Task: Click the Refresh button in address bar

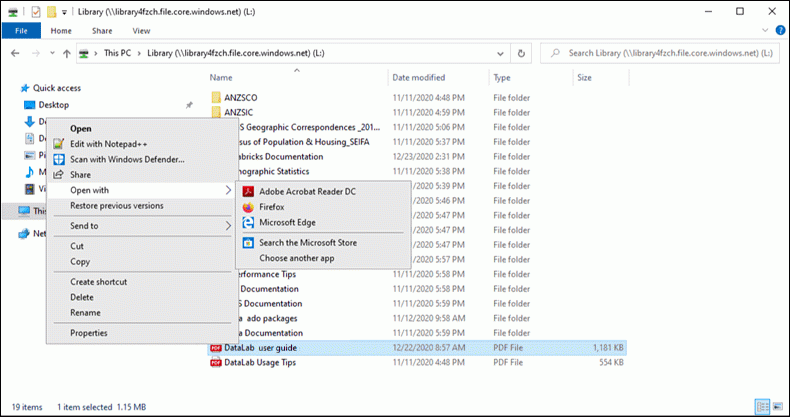Action: 521,53
